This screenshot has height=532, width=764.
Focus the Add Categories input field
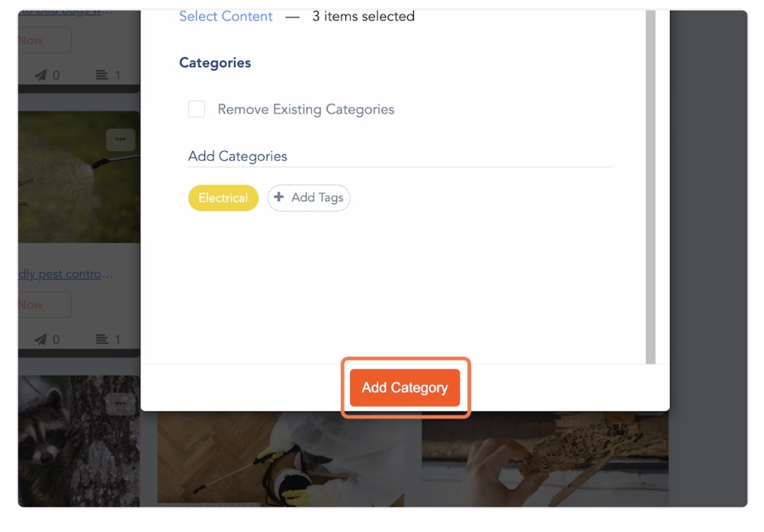pyautogui.click(x=400, y=156)
